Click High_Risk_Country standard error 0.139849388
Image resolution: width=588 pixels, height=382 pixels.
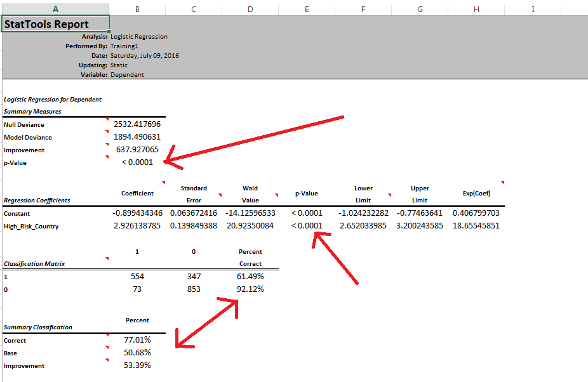point(194,226)
